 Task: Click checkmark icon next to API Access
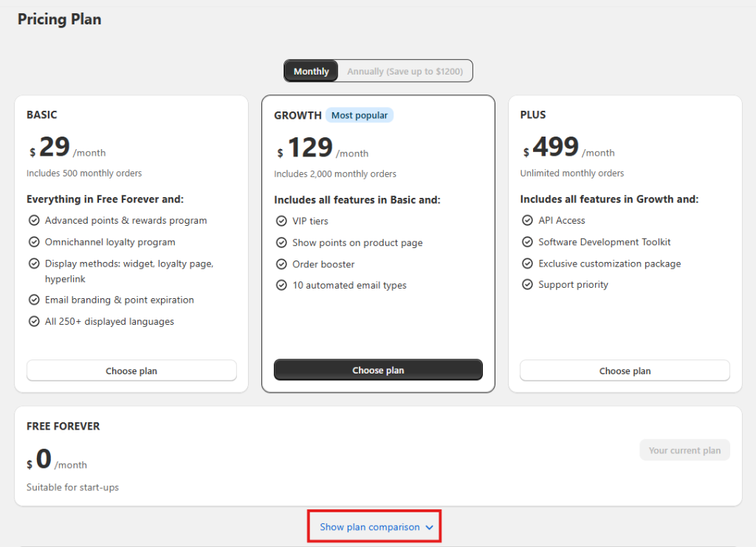pos(527,220)
